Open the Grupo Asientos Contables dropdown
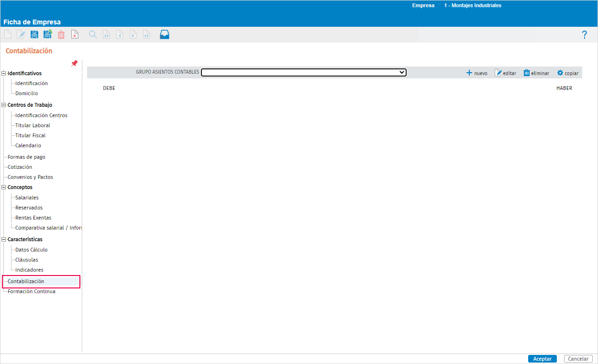 click(x=304, y=72)
